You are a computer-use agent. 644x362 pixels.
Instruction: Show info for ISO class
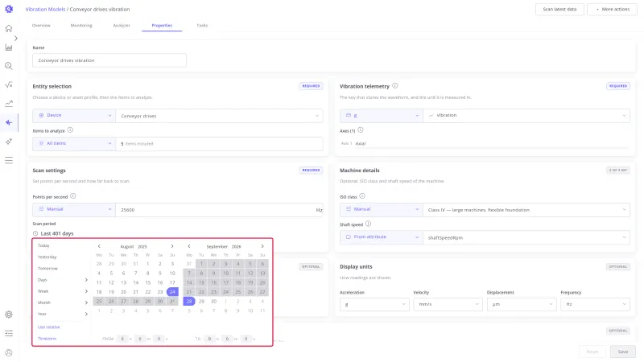(362, 196)
